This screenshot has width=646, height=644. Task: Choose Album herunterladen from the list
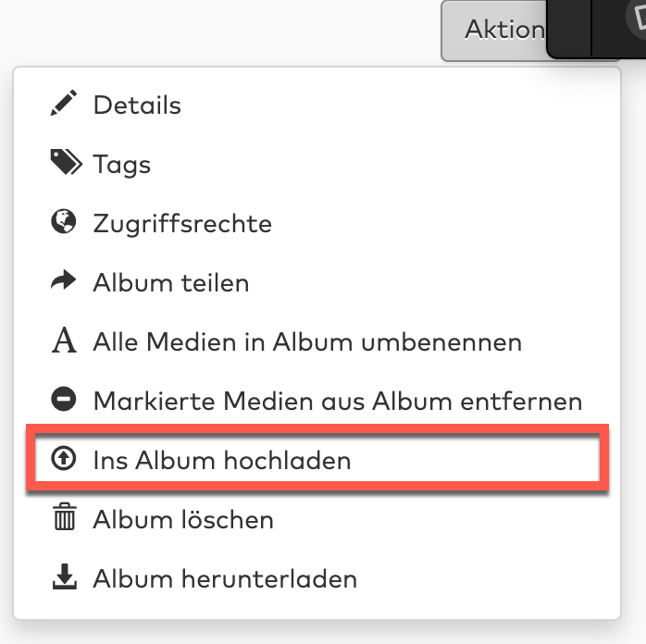(225, 579)
